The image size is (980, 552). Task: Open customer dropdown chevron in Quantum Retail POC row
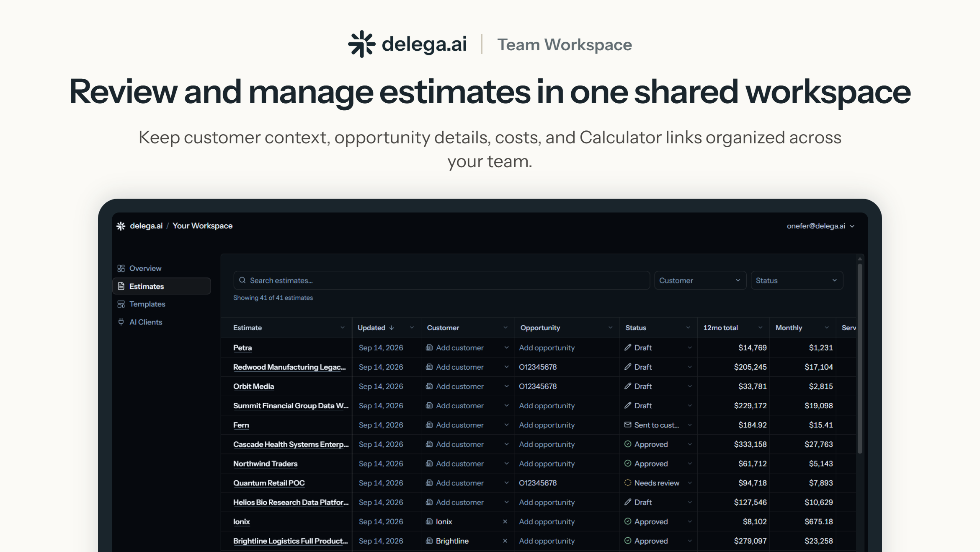tap(506, 483)
